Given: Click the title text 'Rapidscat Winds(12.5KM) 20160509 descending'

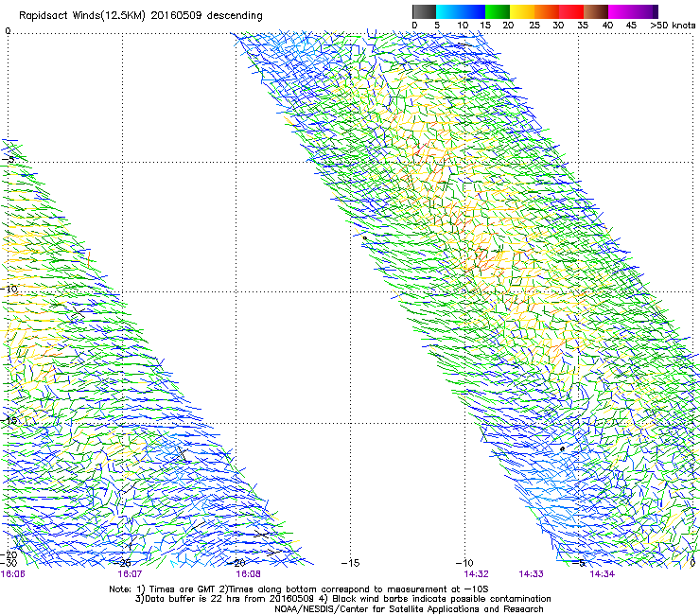Looking at the screenshot, I should tap(141, 16).
